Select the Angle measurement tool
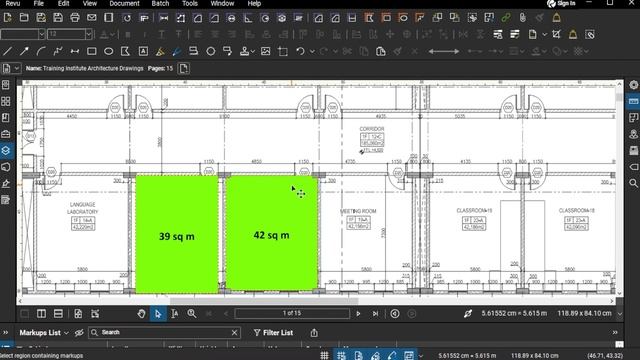Screen dimensions: 640x360 [x=248, y=18]
